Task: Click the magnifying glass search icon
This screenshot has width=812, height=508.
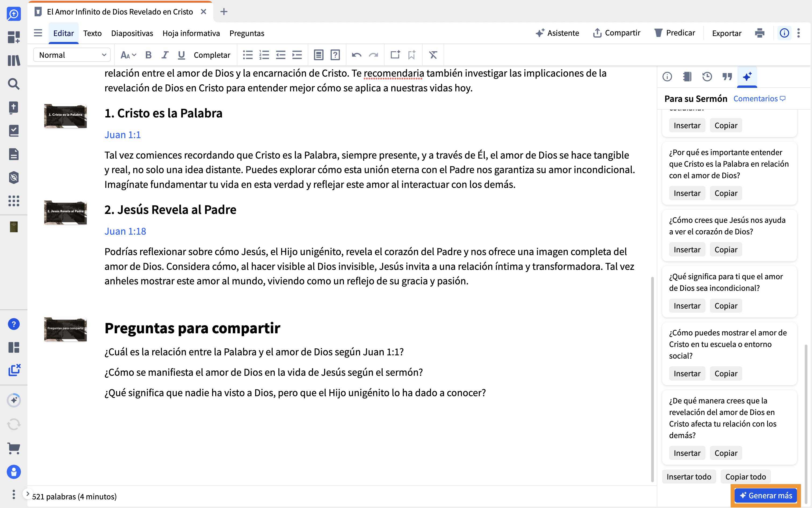Action: click(14, 84)
